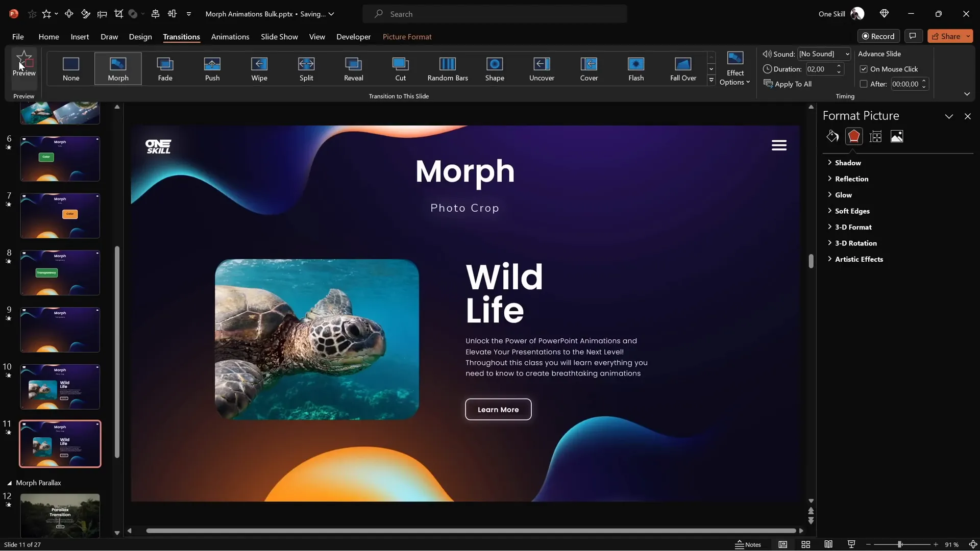Pick the Push transition
Image resolution: width=980 pixels, height=551 pixels.
point(212,69)
